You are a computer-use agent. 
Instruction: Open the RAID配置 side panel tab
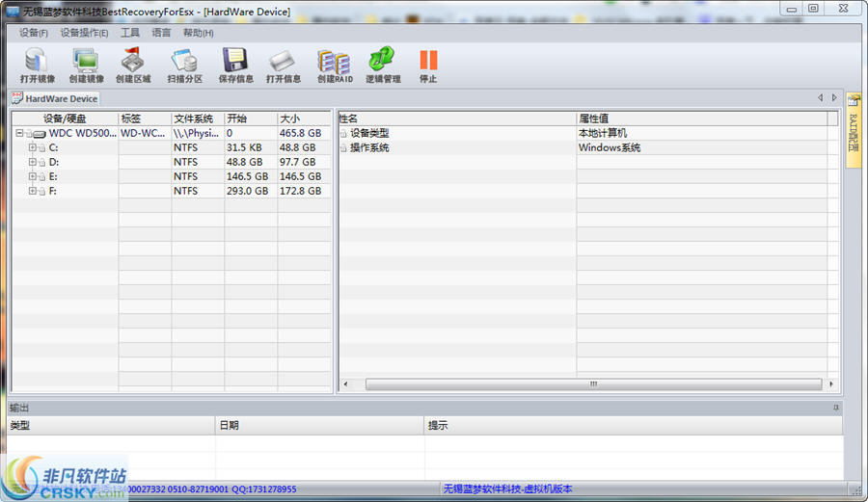pos(854,130)
